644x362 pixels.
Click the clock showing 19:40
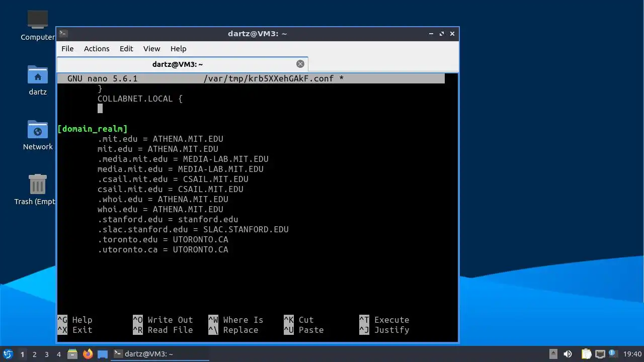coord(632,354)
